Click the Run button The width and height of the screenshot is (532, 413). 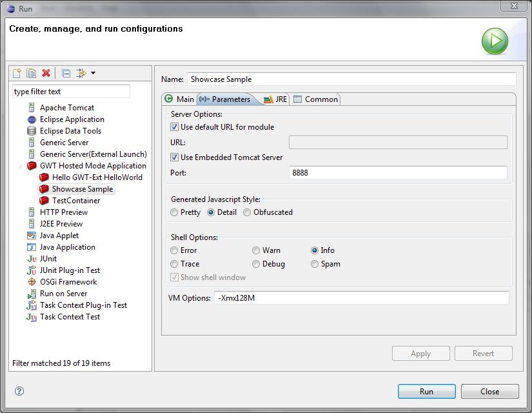(x=426, y=391)
